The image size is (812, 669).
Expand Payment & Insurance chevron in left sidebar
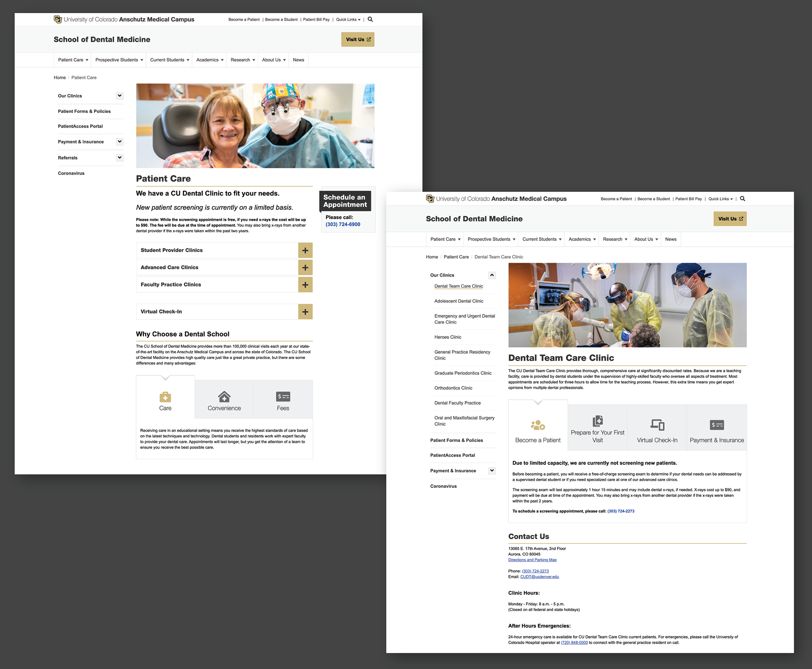coord(120,142)
